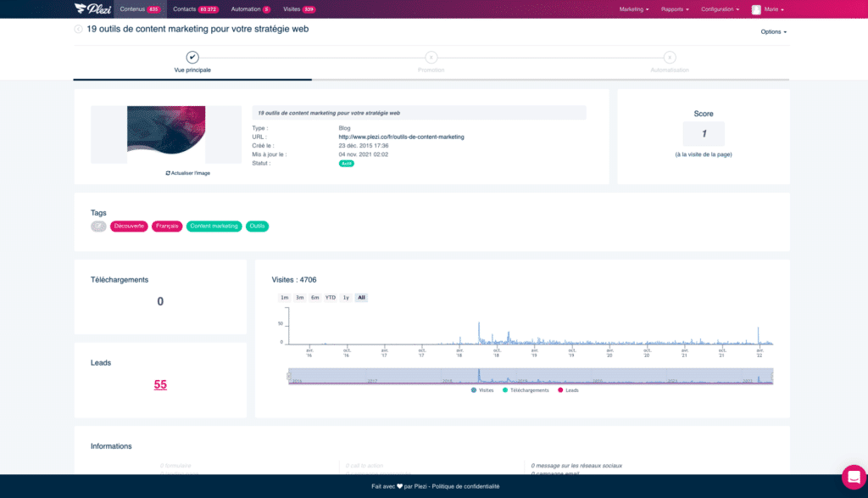The image size is (868, 498).
Task: Click the Outils tag
Action: (x=257, y=226)
